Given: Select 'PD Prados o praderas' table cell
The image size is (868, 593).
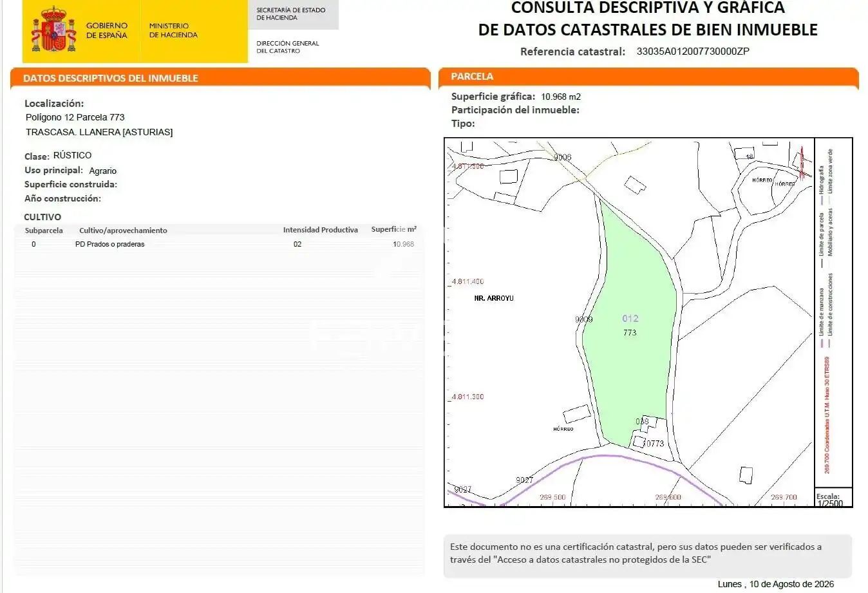Looking at the screenshot, I should pyautogui.click(x=110, y=244).
